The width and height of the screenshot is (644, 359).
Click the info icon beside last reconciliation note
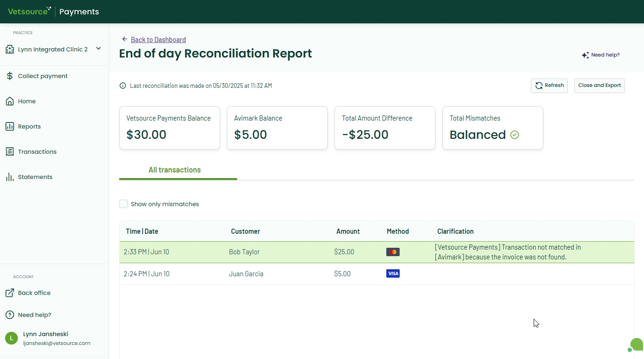(x=123, y=86)
